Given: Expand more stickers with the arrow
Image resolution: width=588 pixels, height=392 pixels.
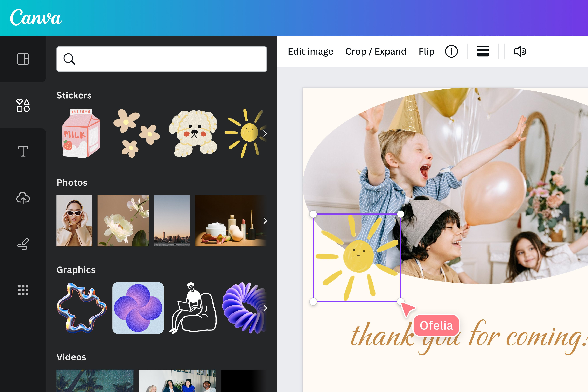Looking at the screenshot, I should point(265,133).
